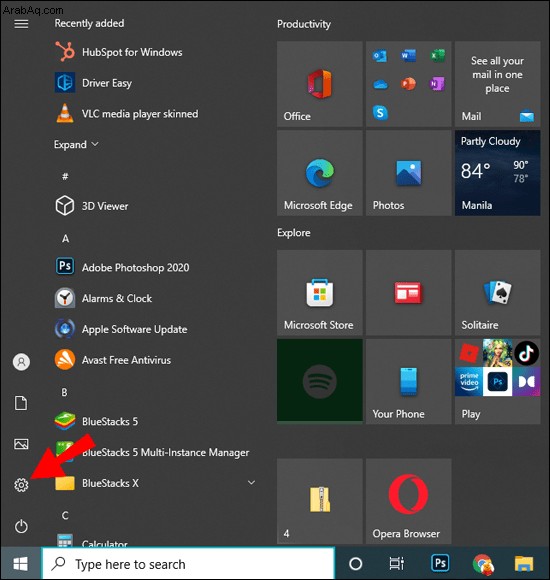The image size is (550, 580).
Task: Expand the hamburger menu at top left
Action: (21, 24)
